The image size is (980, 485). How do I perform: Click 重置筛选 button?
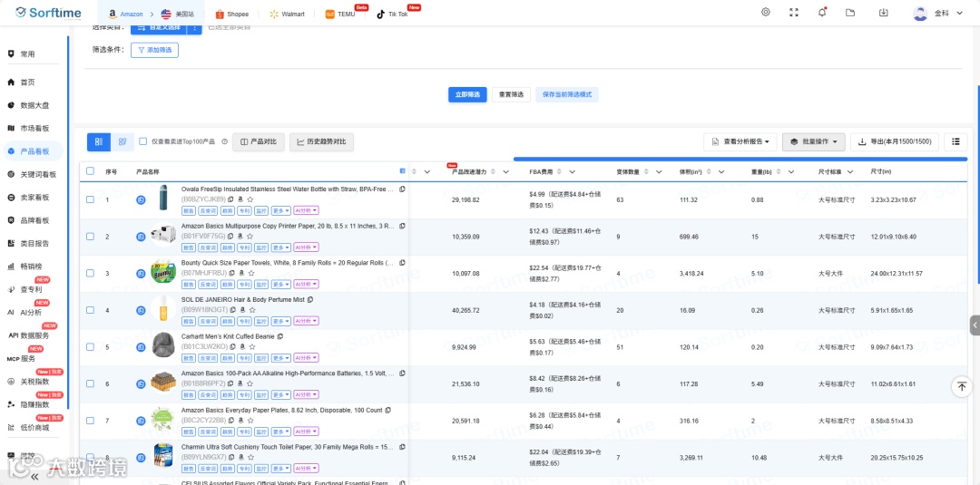click(x=511, y=94)
